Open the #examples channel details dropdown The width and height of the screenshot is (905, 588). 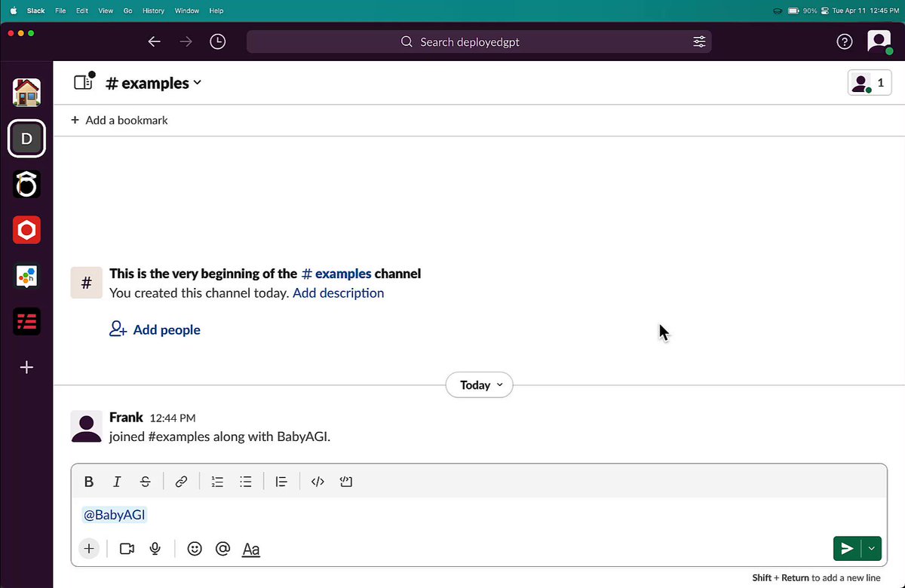point(154,83)
